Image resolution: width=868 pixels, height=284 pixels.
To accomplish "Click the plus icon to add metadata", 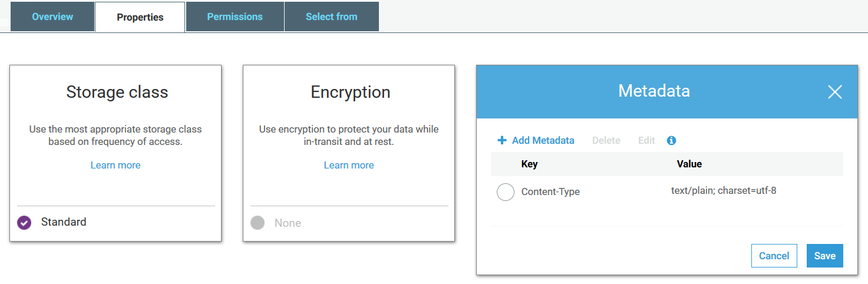I will pyautogui.click(x=502, y=140).
